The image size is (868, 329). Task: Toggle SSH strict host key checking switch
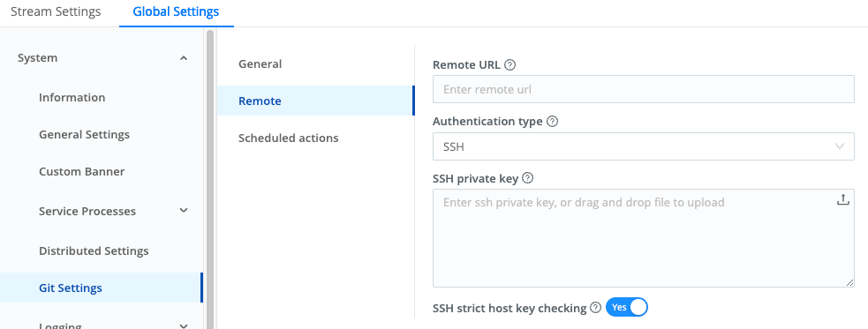(627, 307)
